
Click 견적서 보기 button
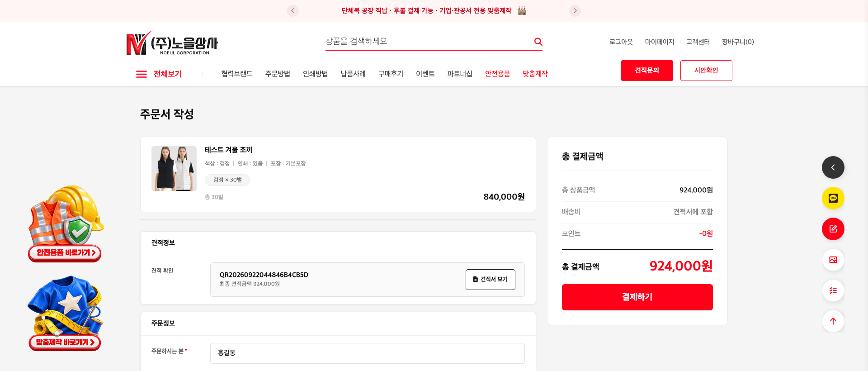pos(491,280)
